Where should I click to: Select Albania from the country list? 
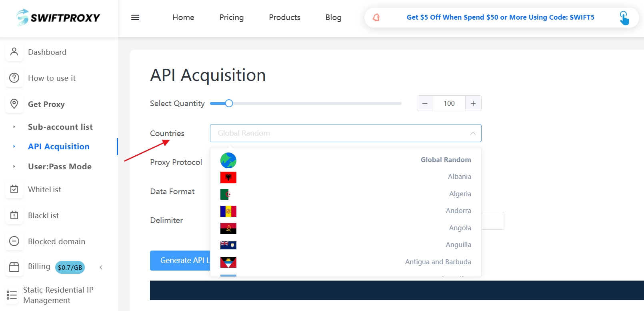(x=459, y=177)
